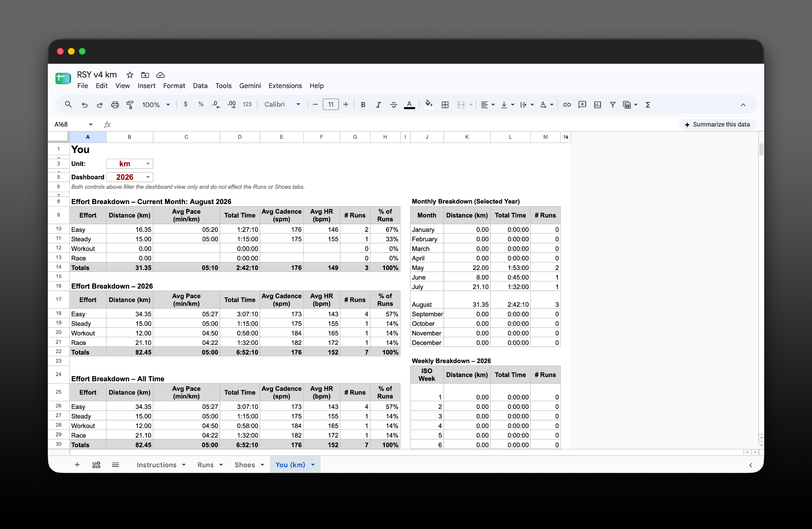Click the functions sigma icon

[648, 105]
